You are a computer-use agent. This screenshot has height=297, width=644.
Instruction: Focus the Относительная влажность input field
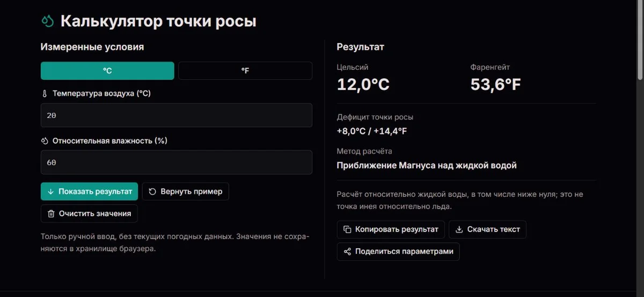pyautogui.click(x=177, y=162)
